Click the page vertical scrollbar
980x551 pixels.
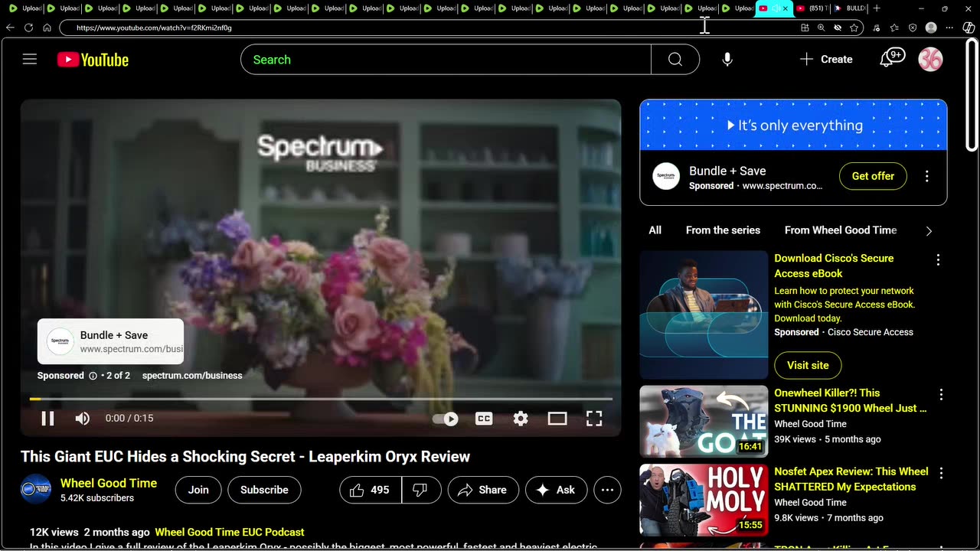tap(972, 94)
